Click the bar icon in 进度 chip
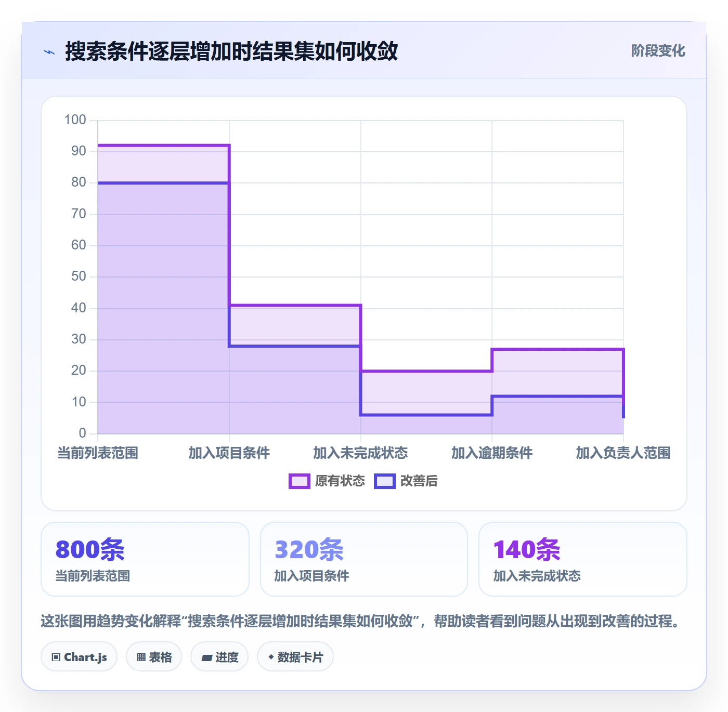728x712 pixels. click(206, 658)
